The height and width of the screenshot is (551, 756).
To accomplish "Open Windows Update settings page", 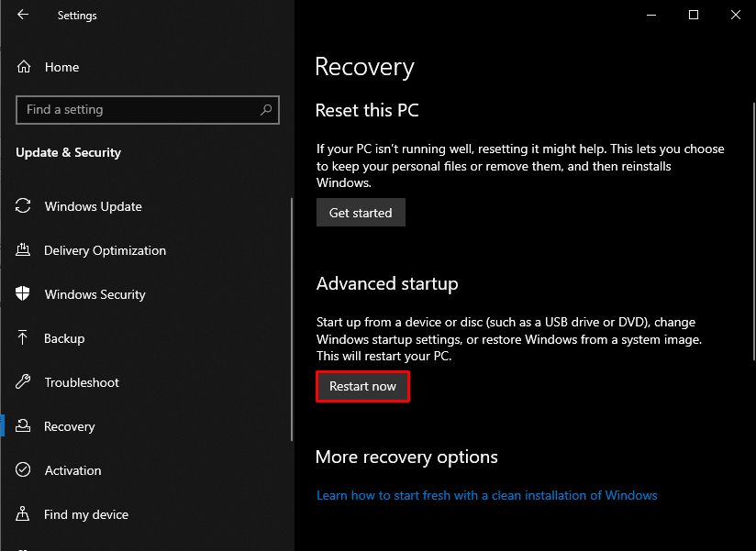I will [x=93, y=206].
